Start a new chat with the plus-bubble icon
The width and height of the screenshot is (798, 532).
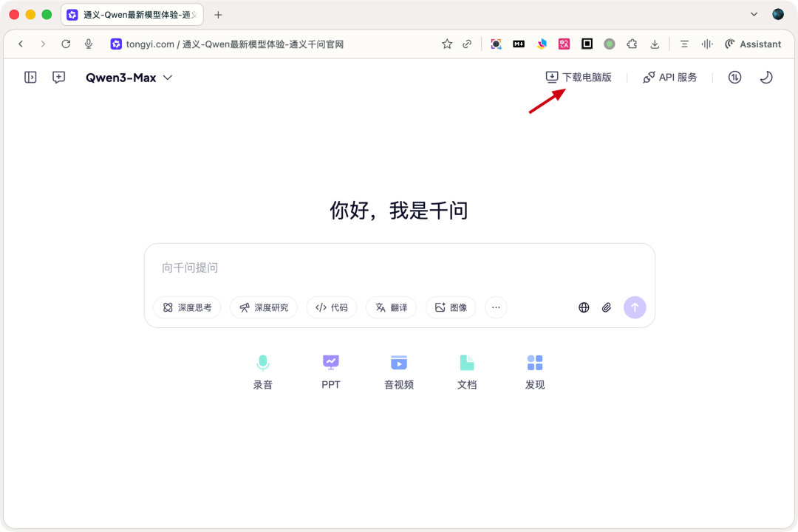pos(58,77)
